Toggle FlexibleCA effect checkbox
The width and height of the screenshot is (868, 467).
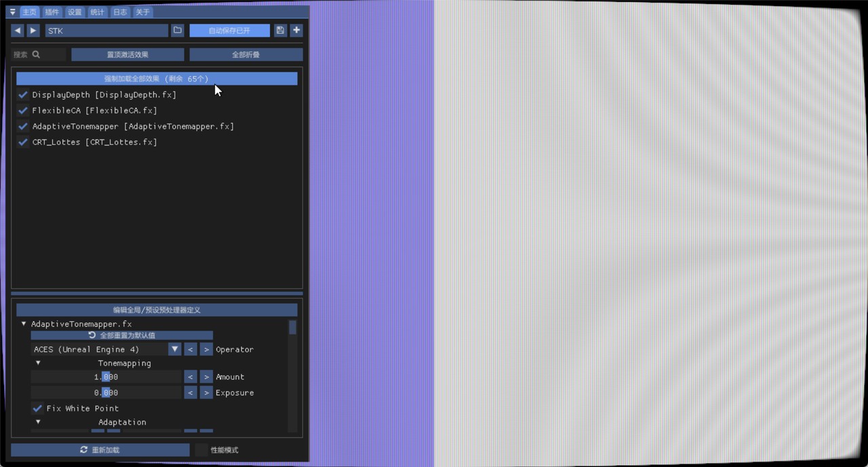tap(23, 110)
